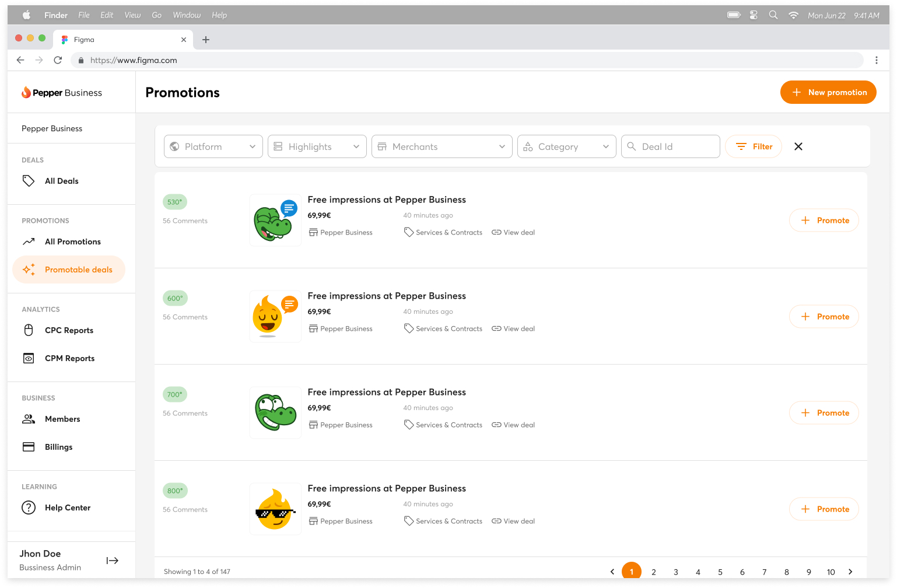Log out using the arrow icon beside Jhon Doe
The image size is (897, 588).
[x=113, y=561]
